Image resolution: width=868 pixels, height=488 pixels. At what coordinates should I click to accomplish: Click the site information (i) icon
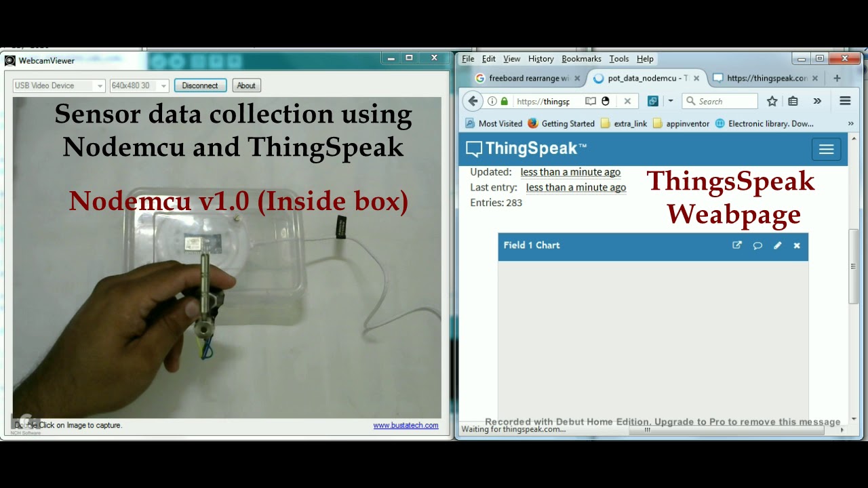(x=492, y=101)
